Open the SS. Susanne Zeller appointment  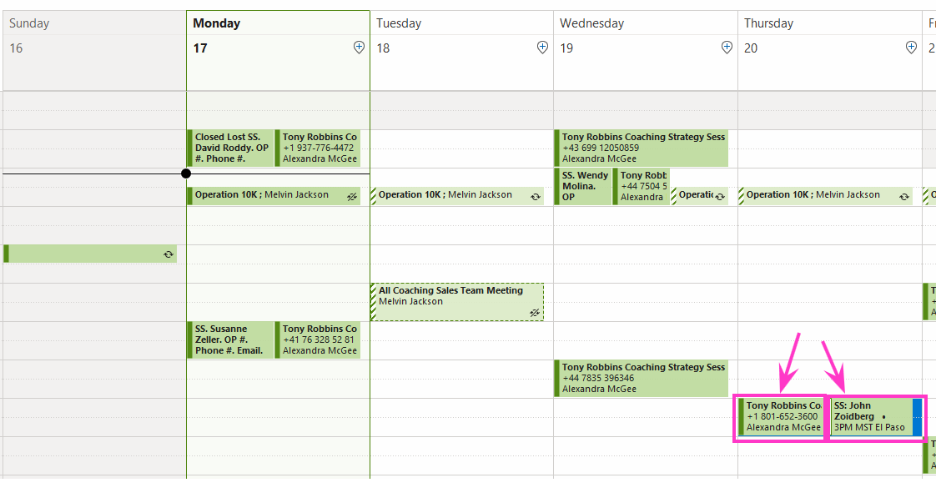(x=230, y=340)
